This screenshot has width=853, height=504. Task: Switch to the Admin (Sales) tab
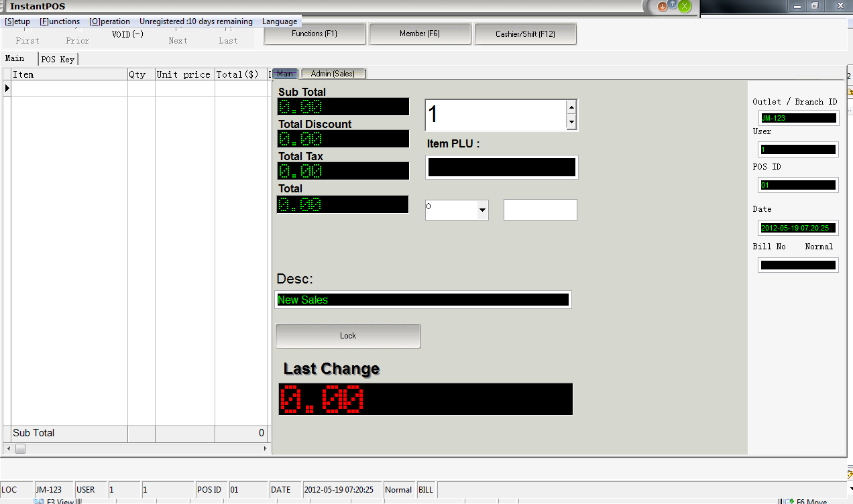coord(333,74)
